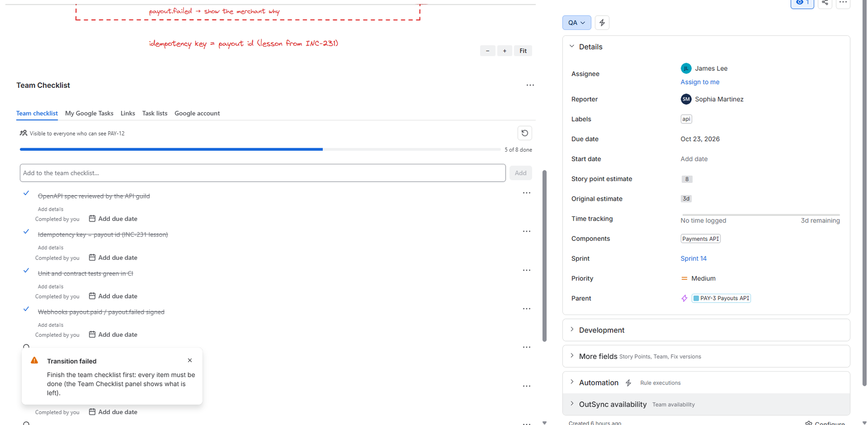
Task: Open the issue actions ellipsis menu in the top right
Action: (843, 3)
